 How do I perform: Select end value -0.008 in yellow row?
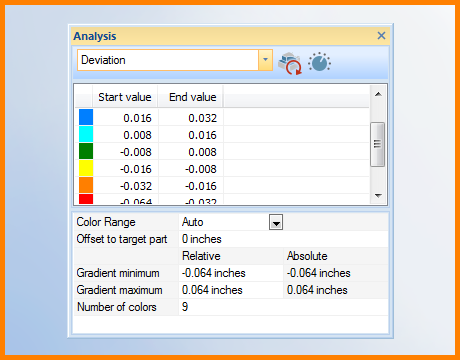(201, 169)
